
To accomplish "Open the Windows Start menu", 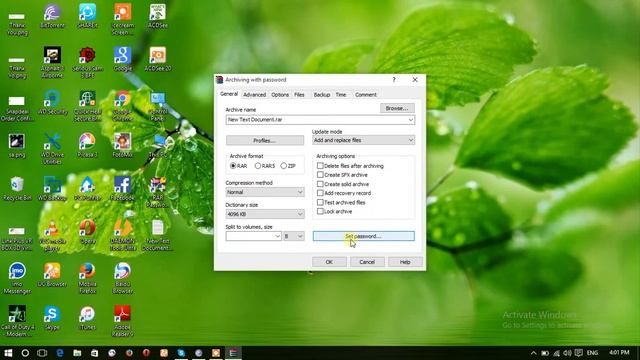I will (8, 353).
